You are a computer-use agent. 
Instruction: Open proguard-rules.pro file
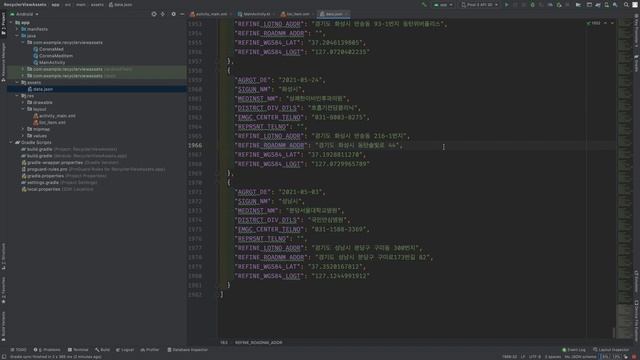point(47,169)
